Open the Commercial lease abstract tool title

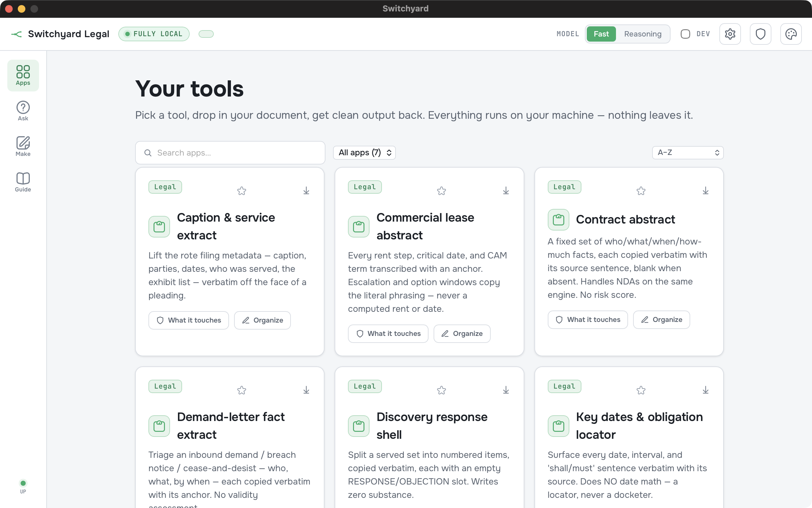[425, 226]
